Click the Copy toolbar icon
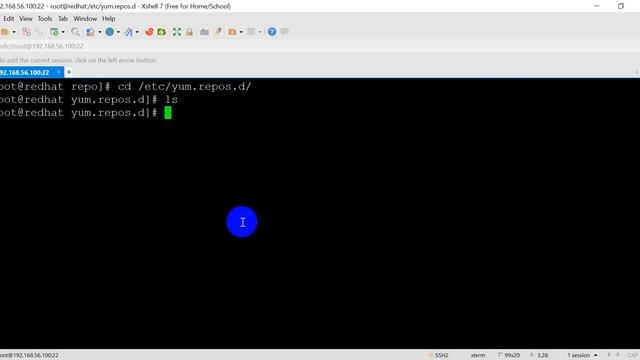The image size is (640, 360). coord(26,32)
